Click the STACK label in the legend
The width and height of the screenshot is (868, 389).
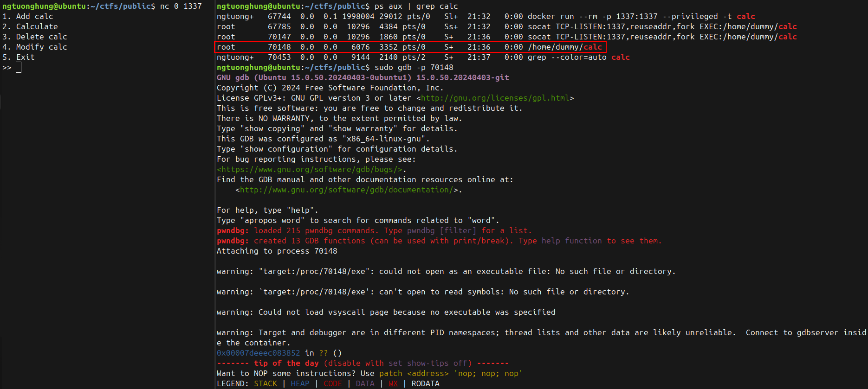click(266, 384)
